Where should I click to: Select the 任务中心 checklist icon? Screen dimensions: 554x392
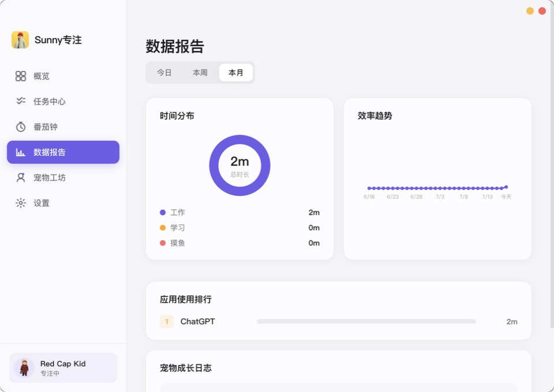pos(21,101)
